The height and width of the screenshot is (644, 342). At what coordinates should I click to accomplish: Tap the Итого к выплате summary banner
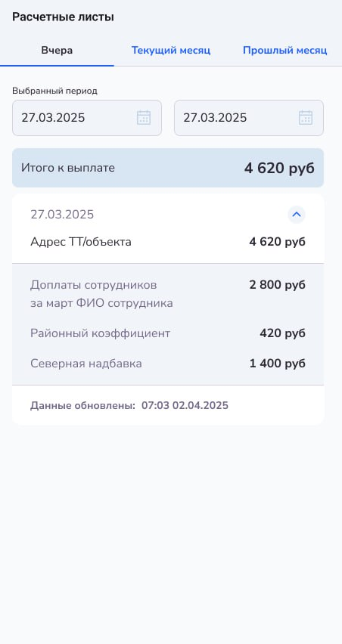click(x=168, y=168)
